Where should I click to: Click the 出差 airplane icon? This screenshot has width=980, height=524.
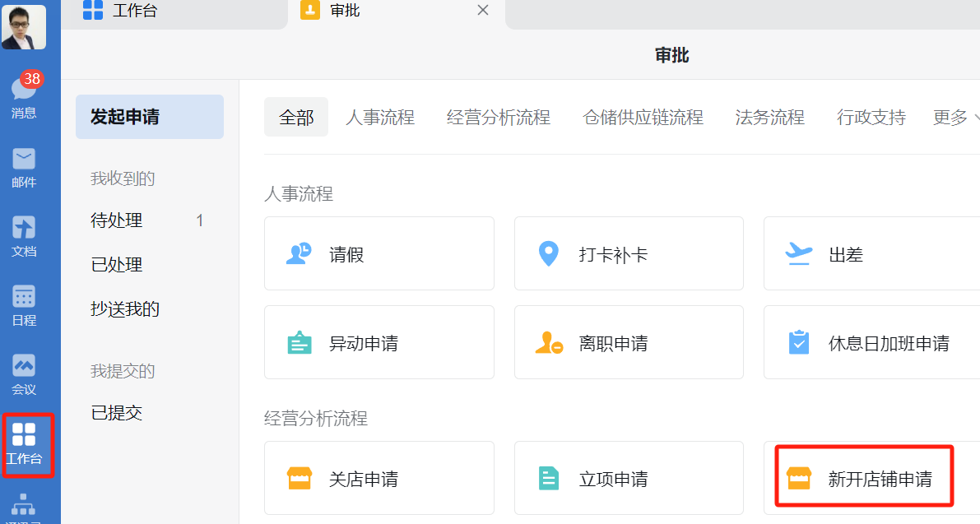(x=798, y=253)
